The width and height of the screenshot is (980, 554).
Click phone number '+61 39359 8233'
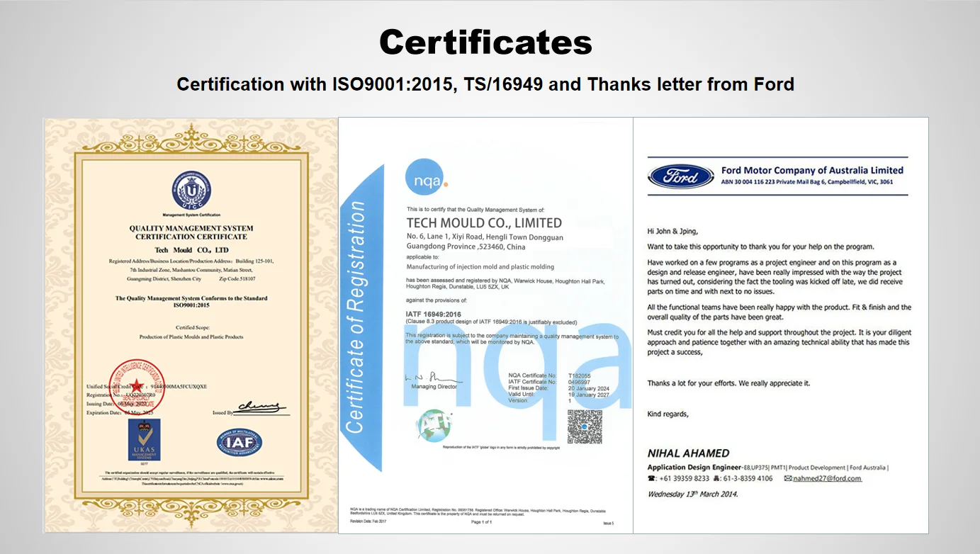[684, 478]
